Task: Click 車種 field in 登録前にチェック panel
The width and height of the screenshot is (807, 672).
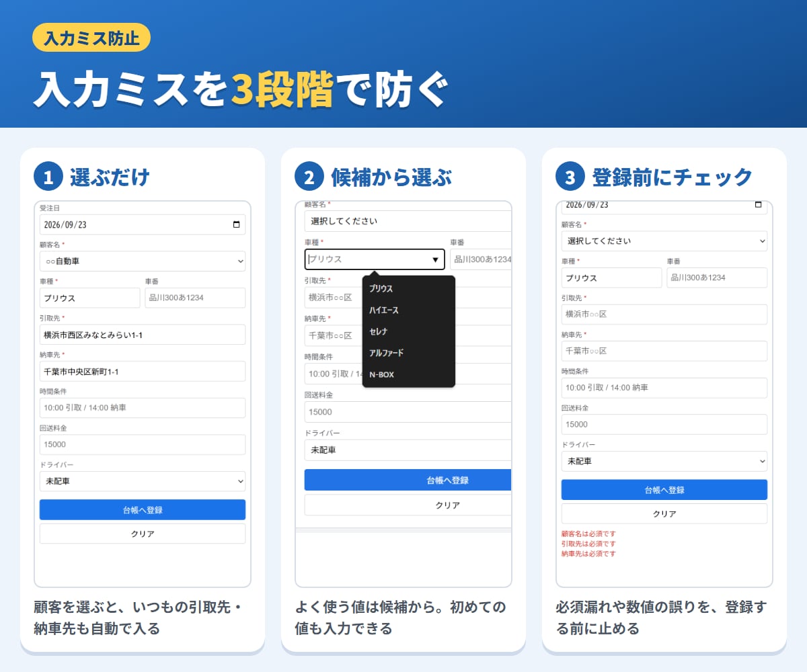Action: [x=612, y=278]
